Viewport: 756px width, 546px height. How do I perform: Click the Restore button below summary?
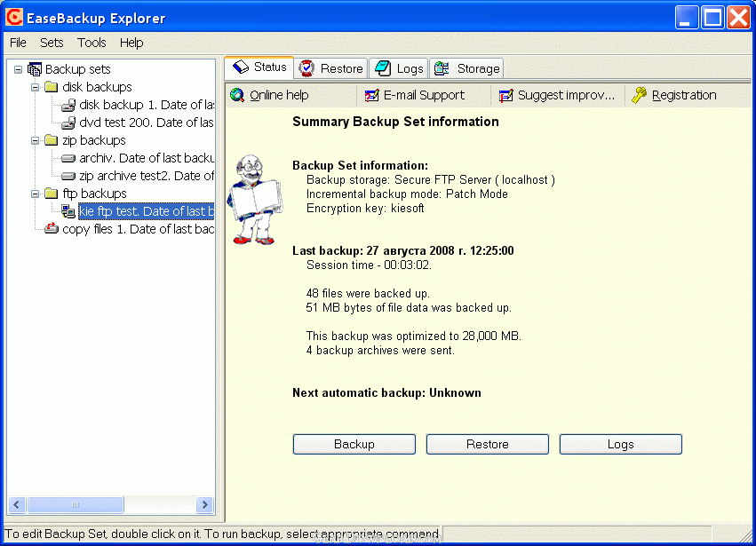point(488,444)
